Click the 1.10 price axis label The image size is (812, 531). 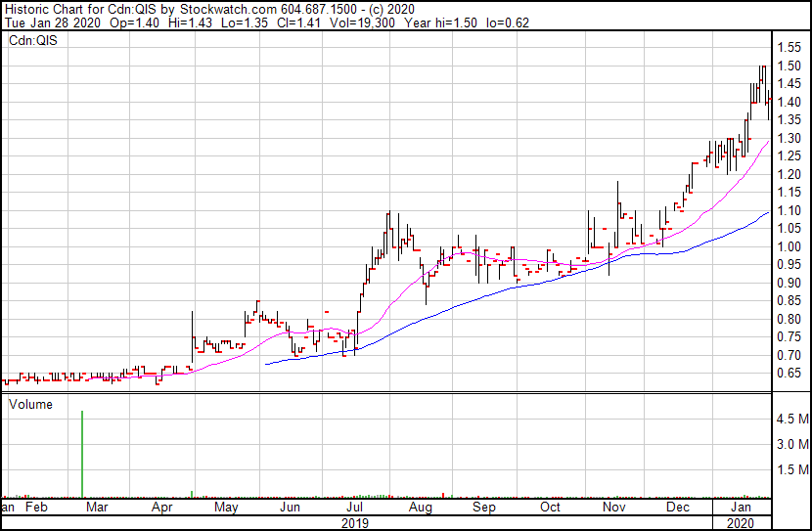pos(789,210)
